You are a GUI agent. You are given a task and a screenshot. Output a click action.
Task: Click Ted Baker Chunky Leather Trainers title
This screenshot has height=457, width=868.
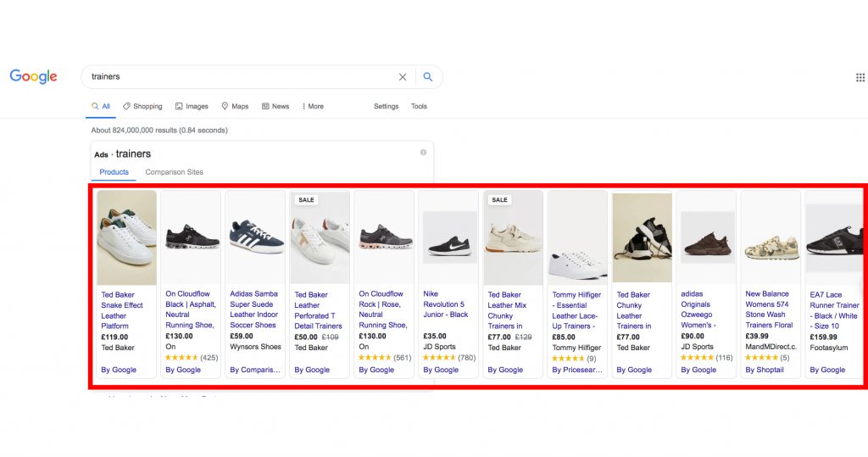[x=634, y=310]
